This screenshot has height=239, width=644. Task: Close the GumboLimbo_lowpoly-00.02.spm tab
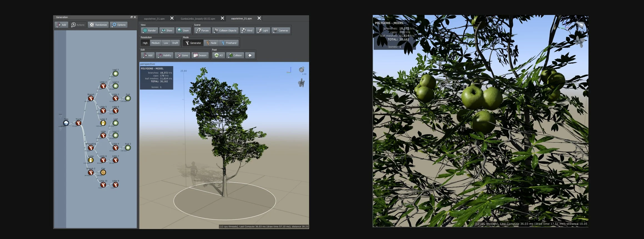222,18
